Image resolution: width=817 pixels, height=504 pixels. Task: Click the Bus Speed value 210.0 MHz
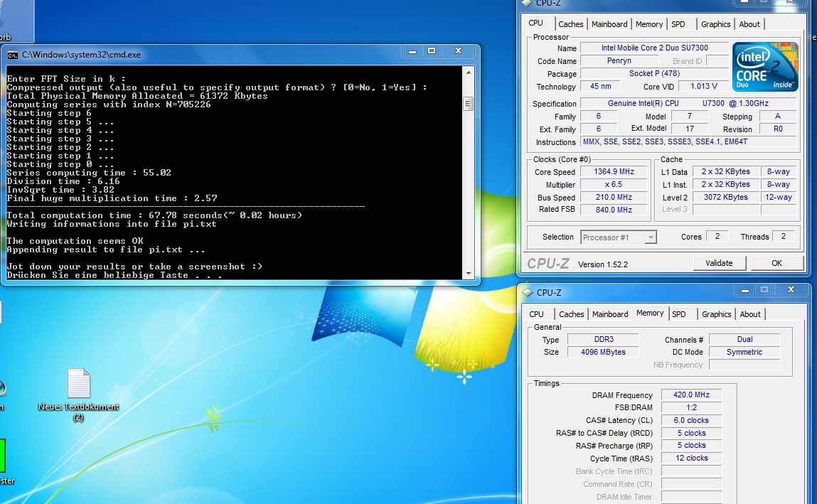[614, 197]
